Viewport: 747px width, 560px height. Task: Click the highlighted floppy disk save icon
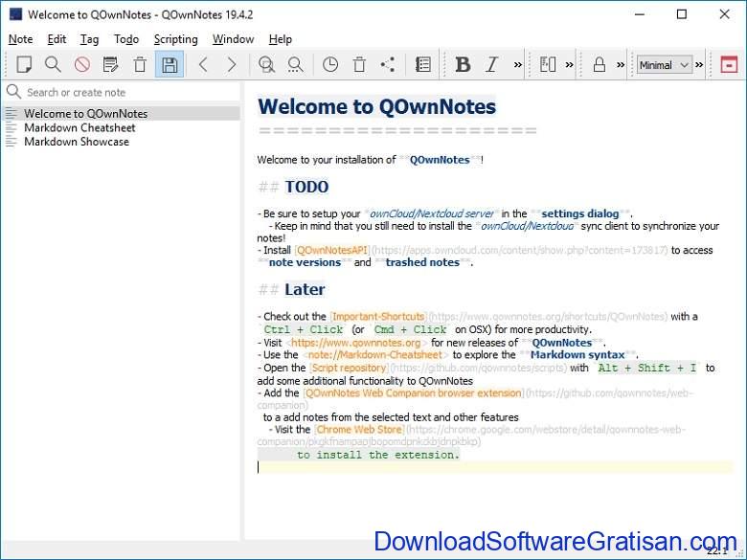(170, 64)
